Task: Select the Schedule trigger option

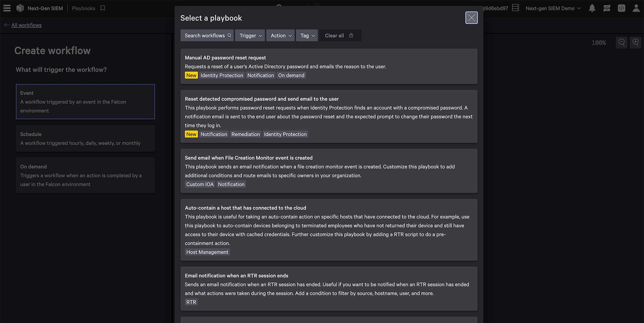Action: tap(85, 138)
